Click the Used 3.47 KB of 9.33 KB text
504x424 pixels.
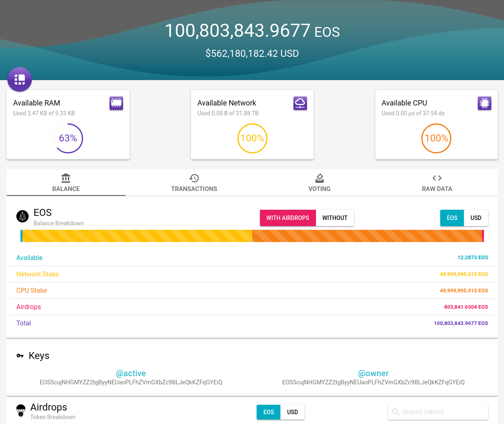44,113
